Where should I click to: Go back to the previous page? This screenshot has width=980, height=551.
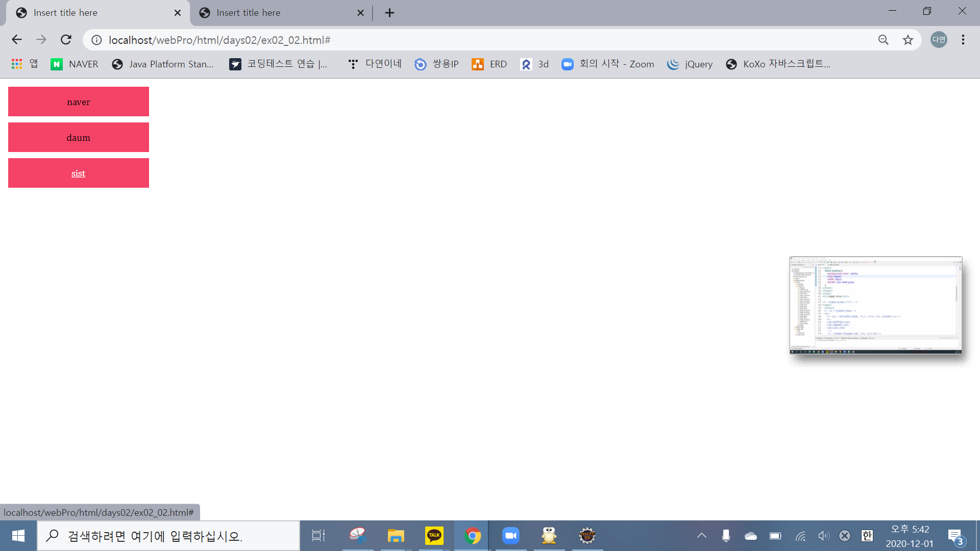click(x=17, y=40)
